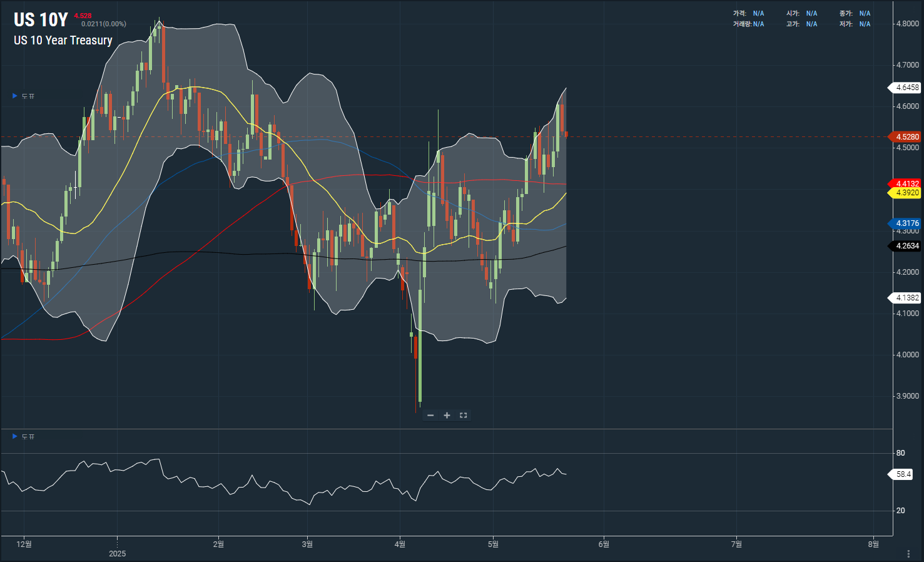Expand the 도표 legend in RSI panel

click(x=15, y=437)
